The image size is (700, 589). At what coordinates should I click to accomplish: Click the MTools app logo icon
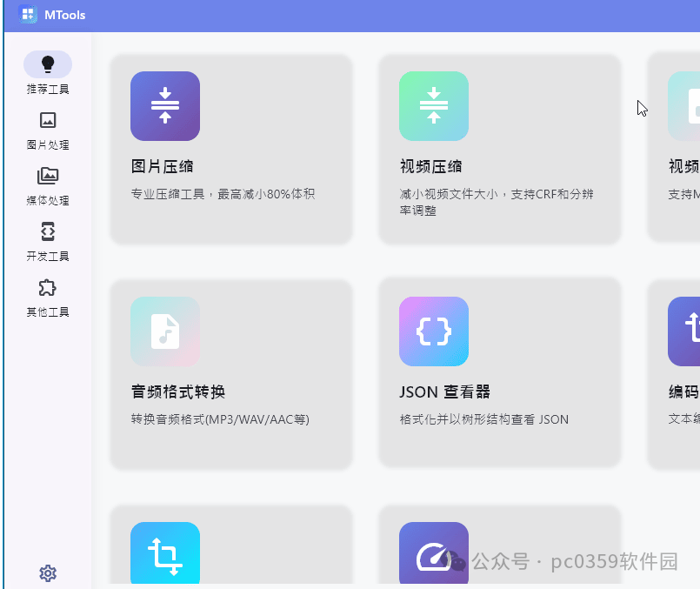point(28,15)
